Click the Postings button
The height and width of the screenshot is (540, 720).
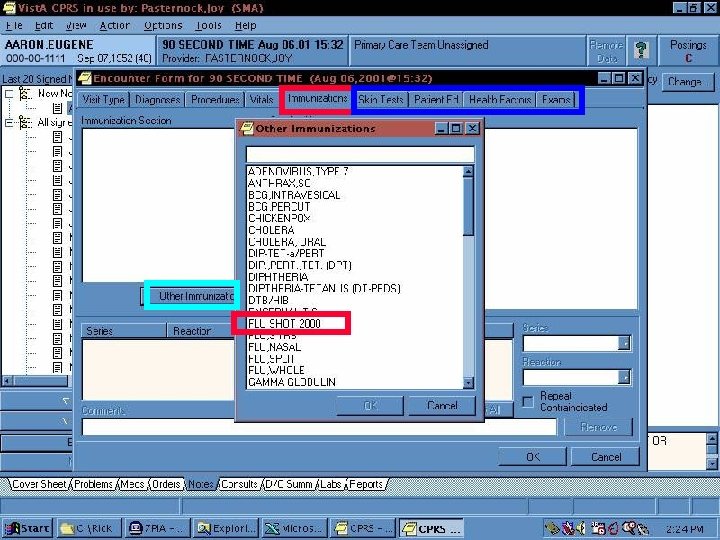(688, 51)
